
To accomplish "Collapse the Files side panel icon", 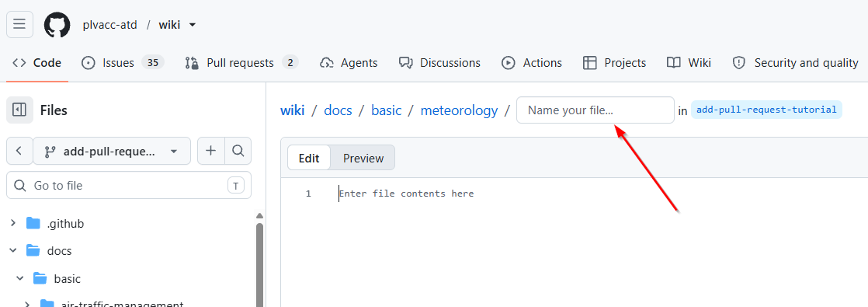I will point(19,110).
